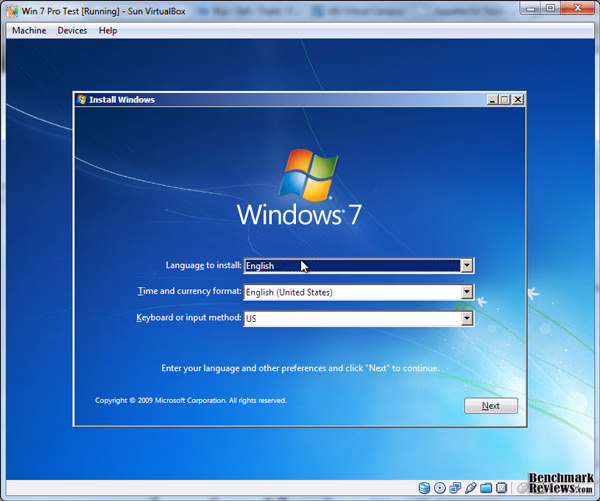Minimize the Install Windows dialog
This screenshot has height=501, width=600.
pyautogui.click(x=492, y=100)
